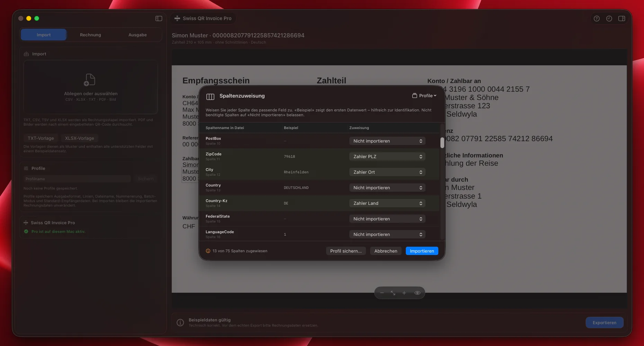Click the Importieren button

coord(422,251)
